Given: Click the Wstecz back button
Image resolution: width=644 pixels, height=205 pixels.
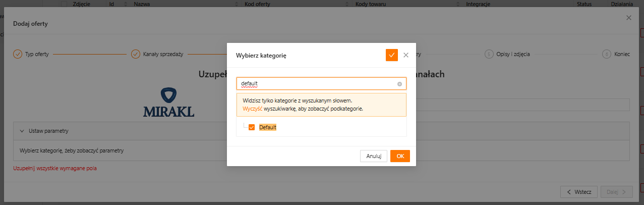Looking at the screenshot, I should pos(579,192).
